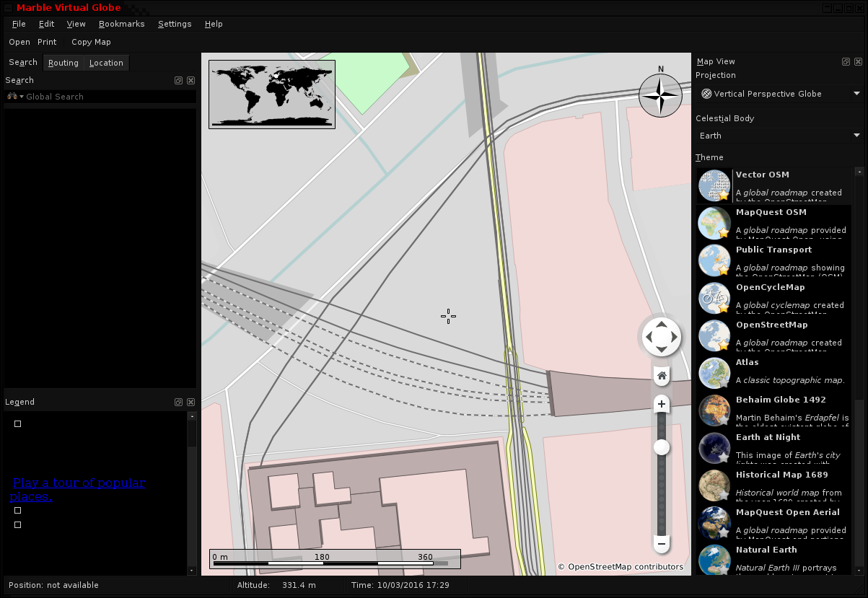Open the View menu
The image size is (868, 598).
[76, 24]
